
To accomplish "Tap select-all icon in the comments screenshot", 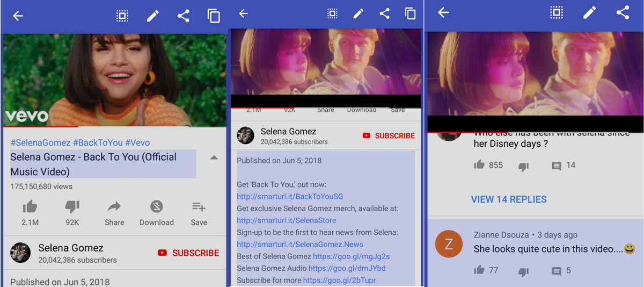I will (x=557, y=12).
